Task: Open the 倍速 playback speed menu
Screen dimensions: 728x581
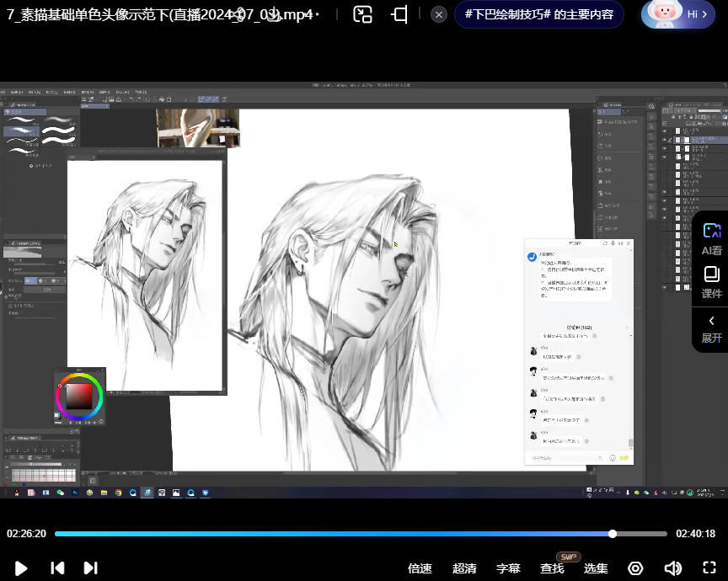Action: coord(420,568)
